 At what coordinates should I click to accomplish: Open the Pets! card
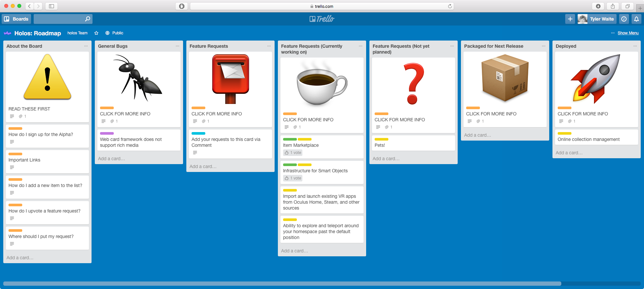414,143
